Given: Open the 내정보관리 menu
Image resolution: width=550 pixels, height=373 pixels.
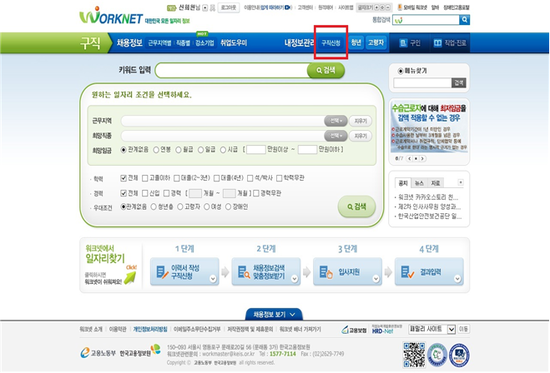Looking at the screenshot, I should (x=299, y=43).
